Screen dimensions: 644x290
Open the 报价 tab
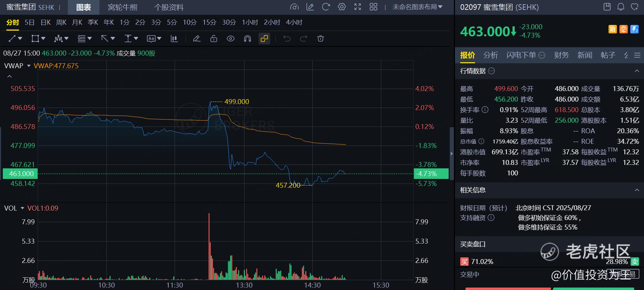point(468,55)
